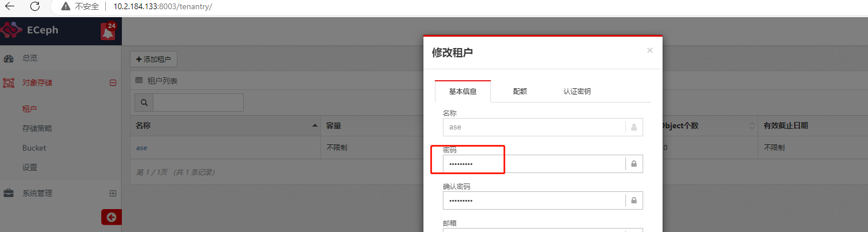Click the search magnifier icon

pyautogui.click(x=144, y=103)
